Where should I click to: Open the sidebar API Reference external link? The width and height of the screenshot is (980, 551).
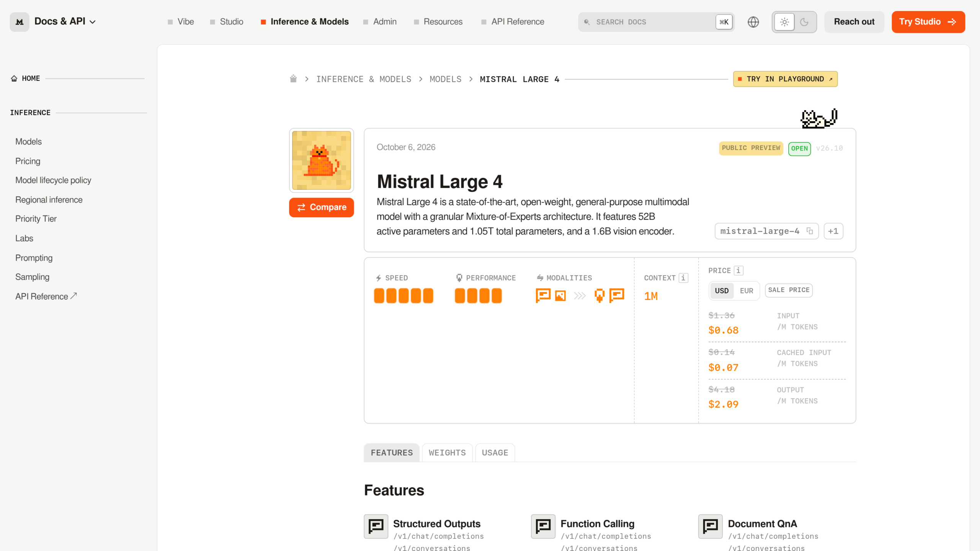(x=46, y=296)
